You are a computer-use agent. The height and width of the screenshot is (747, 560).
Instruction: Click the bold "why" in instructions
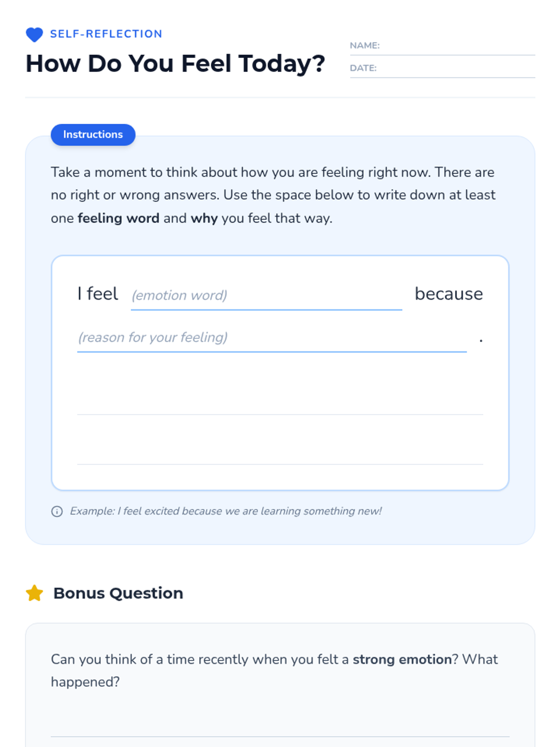204,218
